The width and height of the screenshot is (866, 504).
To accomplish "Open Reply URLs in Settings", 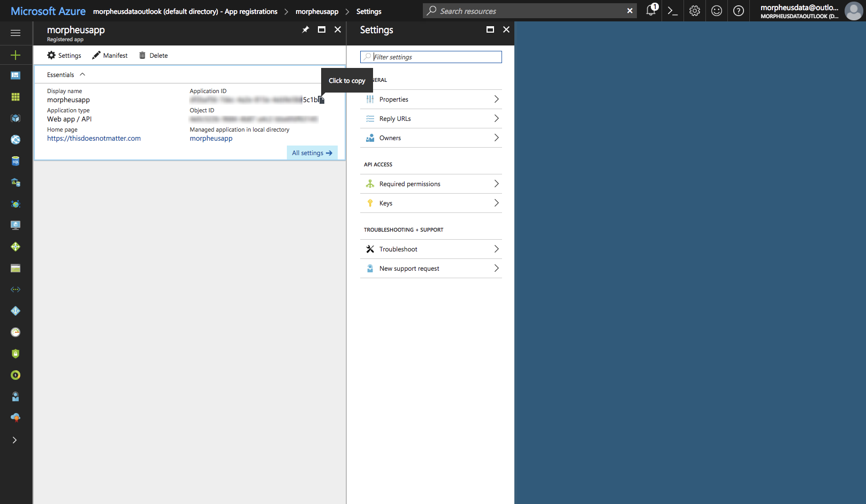I will click(x=431, y=118).
